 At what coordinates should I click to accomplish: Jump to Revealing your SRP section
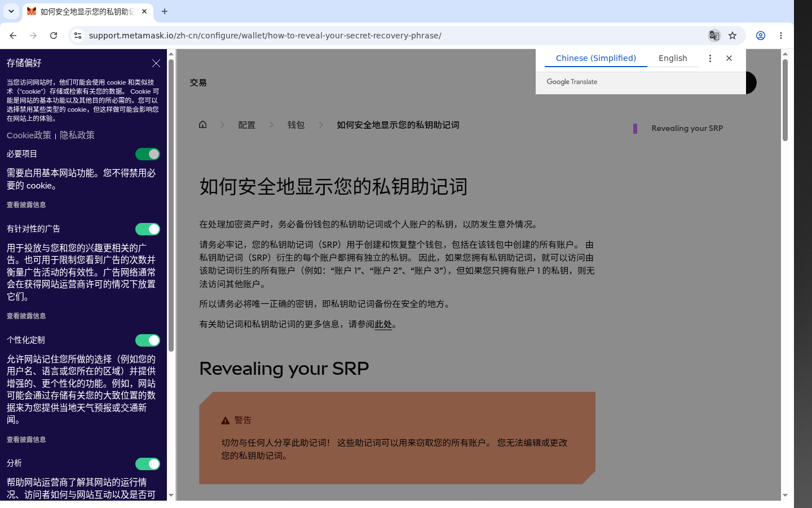point(687,129)
